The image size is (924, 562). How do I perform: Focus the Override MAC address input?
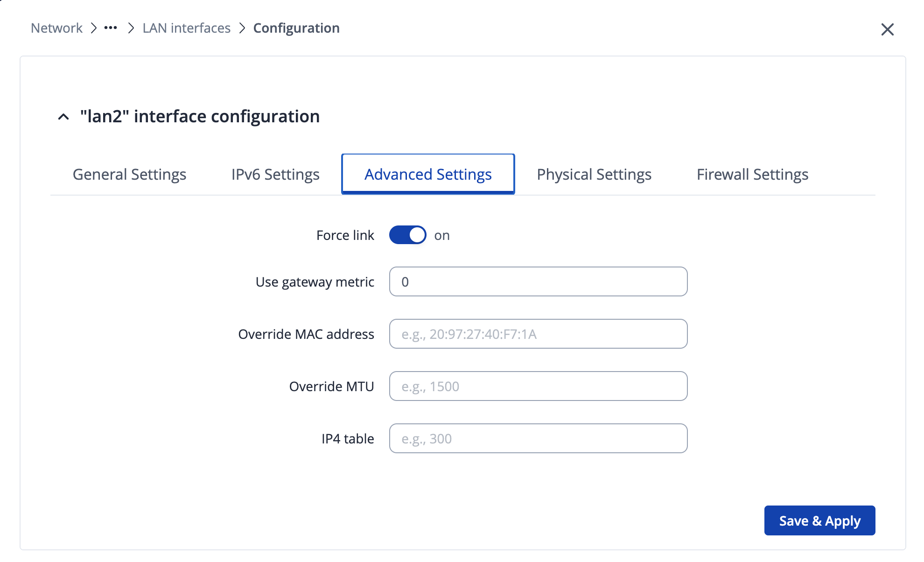click(x=538, y=334)
